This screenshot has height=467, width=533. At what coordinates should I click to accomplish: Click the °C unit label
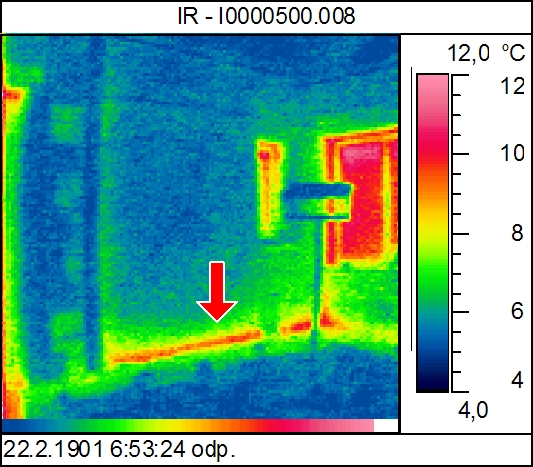click(x=514, y=53)
